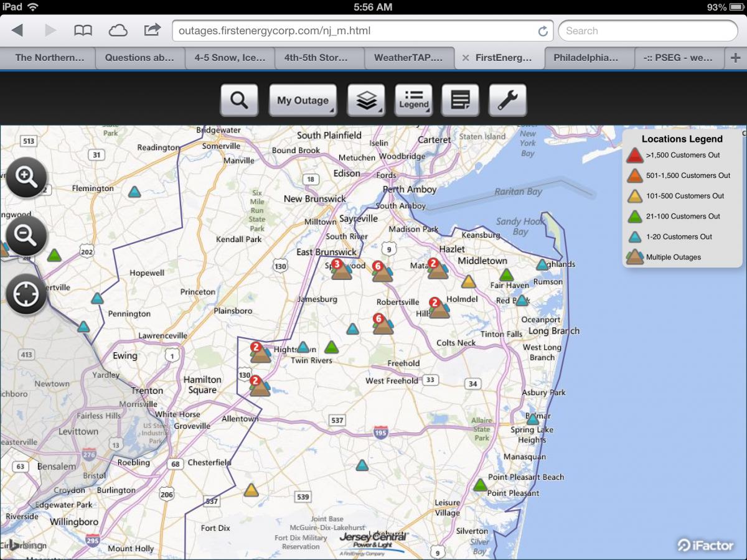Open the wrench tools button
Image resolution: width=747 pixels, height=560 pixels.
pos(508,100)
